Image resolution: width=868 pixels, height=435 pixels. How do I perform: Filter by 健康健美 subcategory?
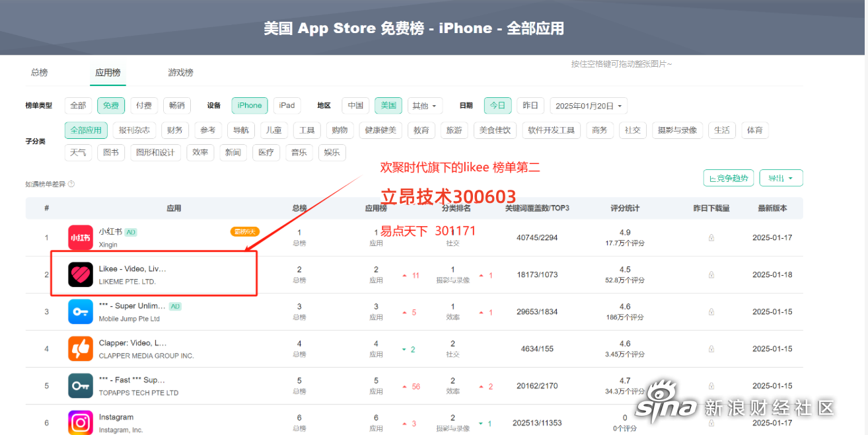380,130
